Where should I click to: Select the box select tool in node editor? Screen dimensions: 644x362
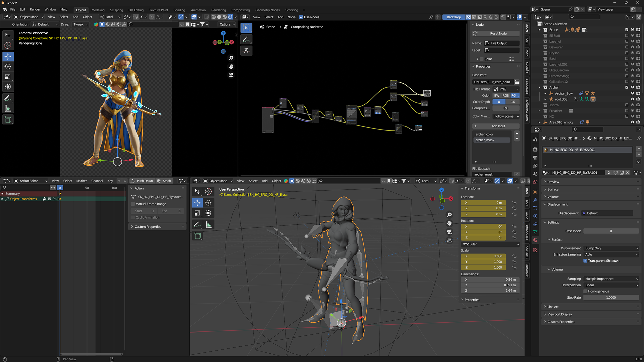click(x=246, y=28)
